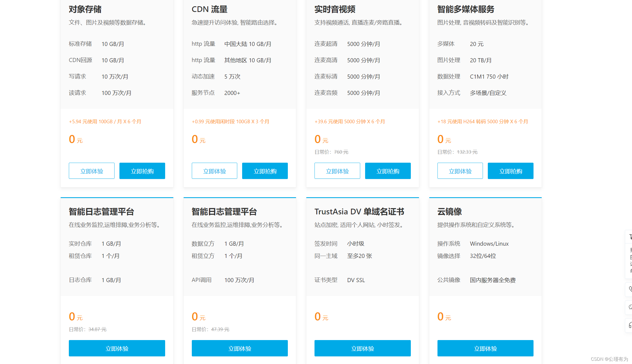Click 立即体验 under 对象存储
Viewport: 632px width, 364px height.
[x=92, y=171]
